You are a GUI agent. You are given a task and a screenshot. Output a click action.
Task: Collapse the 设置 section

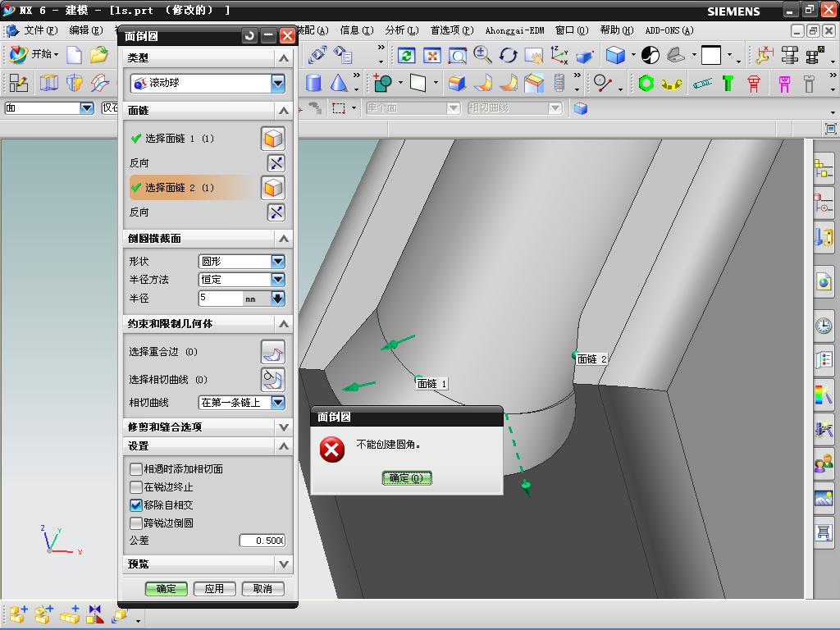point(283,445)
